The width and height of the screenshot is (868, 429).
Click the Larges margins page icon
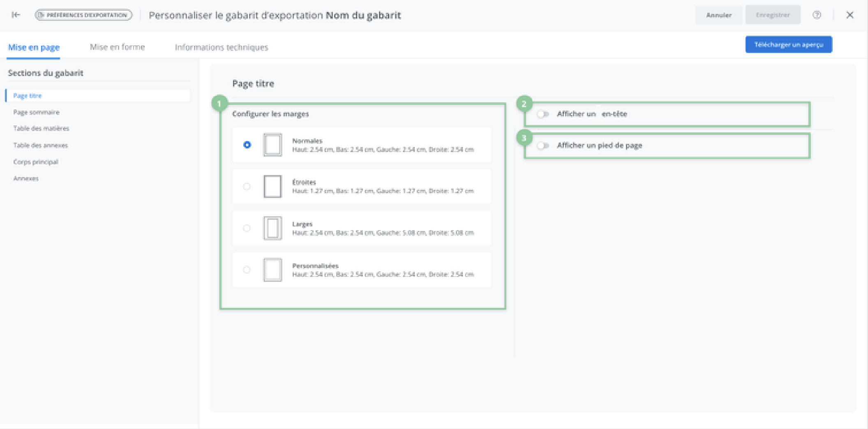point(272,228)
